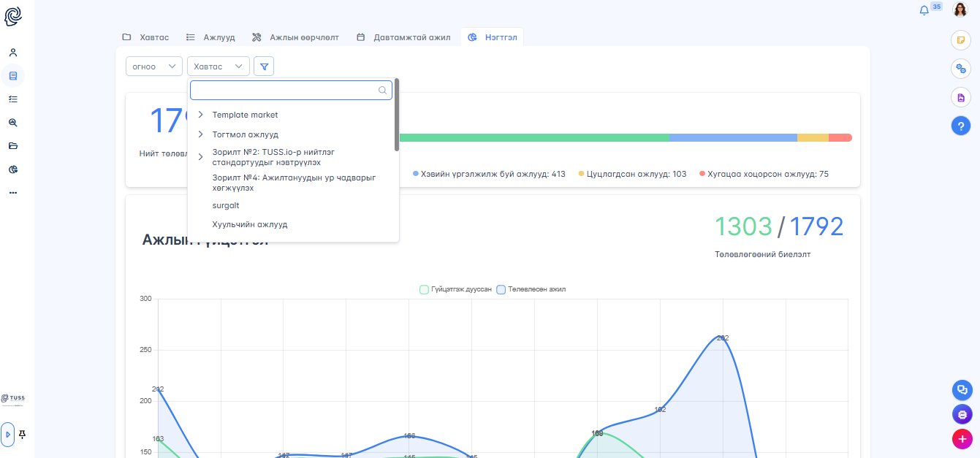980x458 pixels.
Task: Select Template market folder
Action: coord(246,115)
